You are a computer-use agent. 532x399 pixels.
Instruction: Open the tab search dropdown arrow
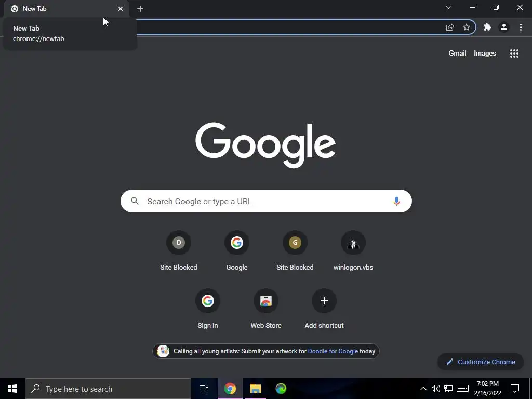pyautogui.click(x=448, y=7)
